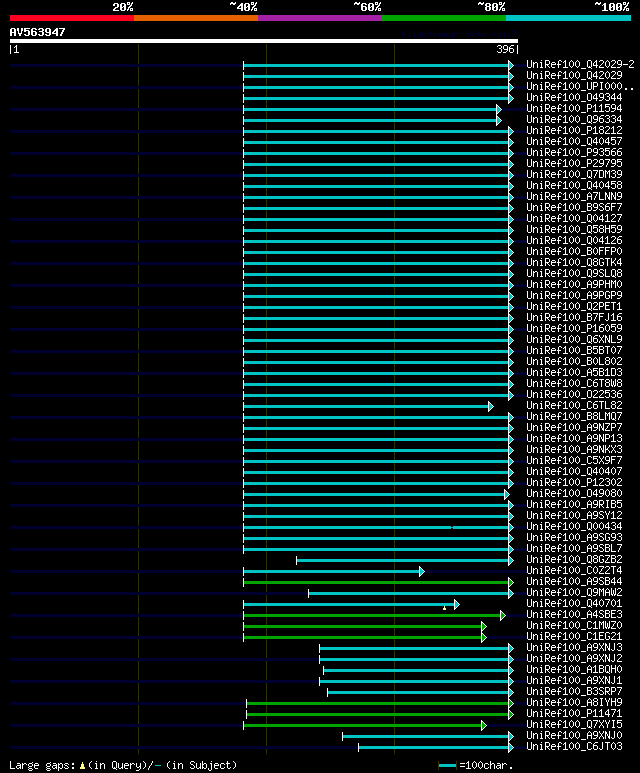Screen dimensions: 640x773
Task: Select hit label UniRef100_A5B1D3
Action: pyautogui.click(x=574, y=373)
